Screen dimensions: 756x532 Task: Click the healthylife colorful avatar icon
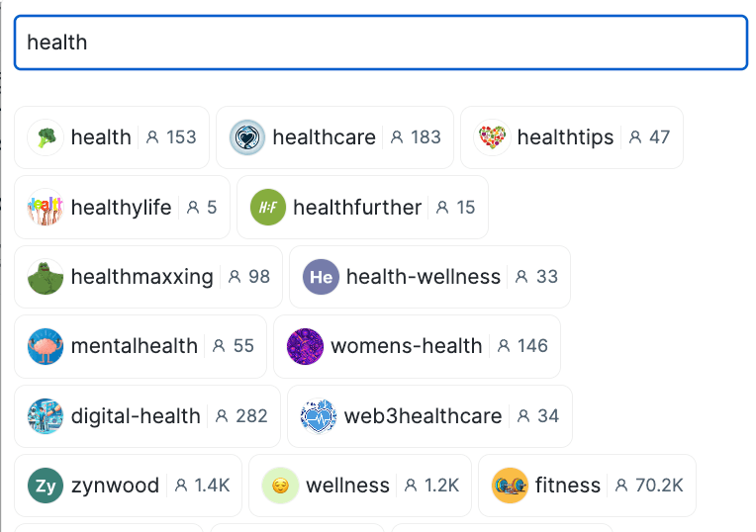click(46, 208)
